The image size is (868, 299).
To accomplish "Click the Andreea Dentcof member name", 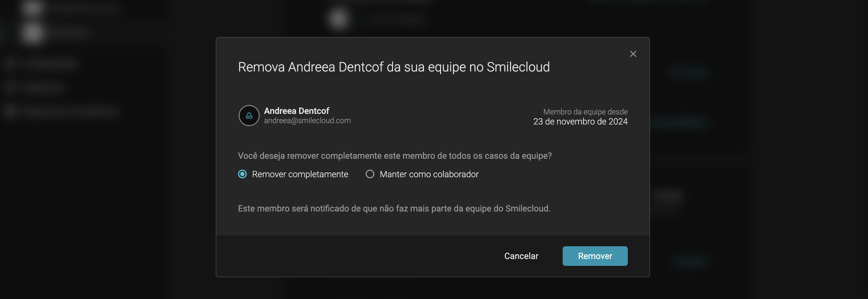I will click(296, 111).
